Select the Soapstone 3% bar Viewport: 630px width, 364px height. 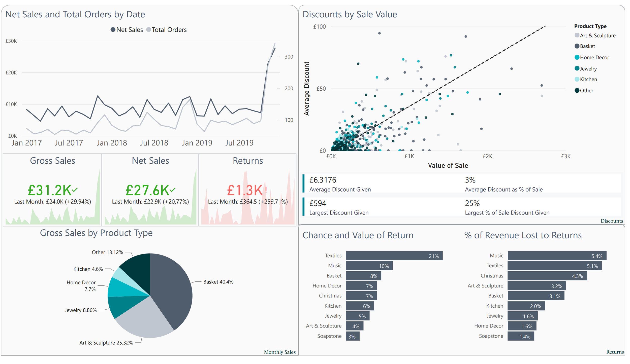pyautogui.click(x=352, y=336)
